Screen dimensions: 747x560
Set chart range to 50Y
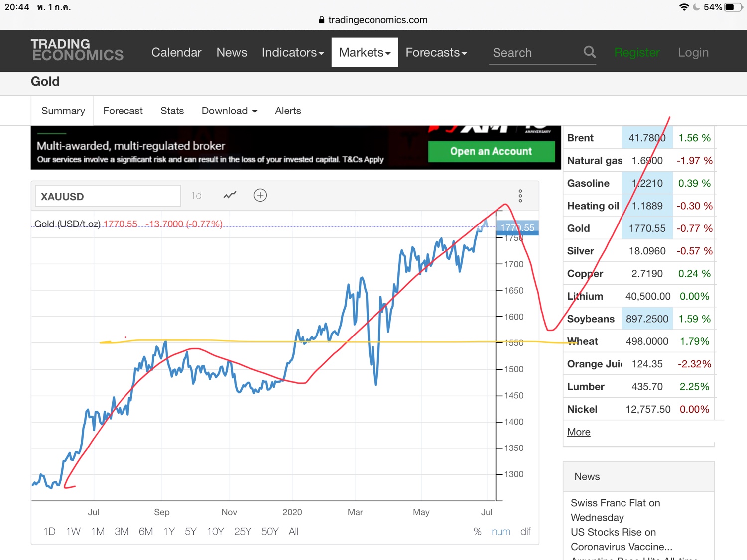(x=270, y=531)
